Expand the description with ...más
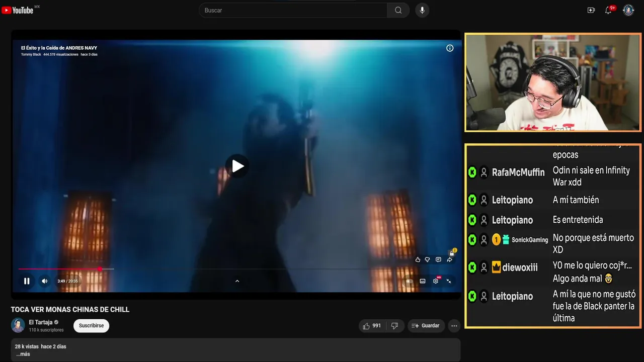This screenshot has height=362, width=644. pos(23,354)
